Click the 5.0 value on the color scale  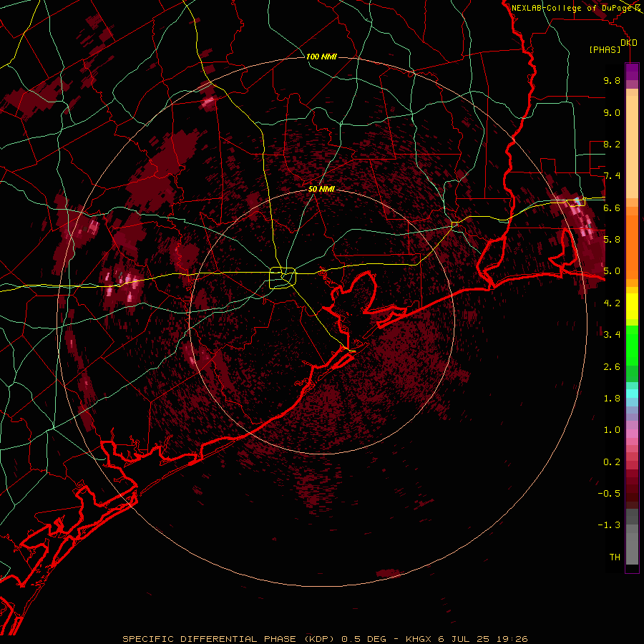[612, 271]
